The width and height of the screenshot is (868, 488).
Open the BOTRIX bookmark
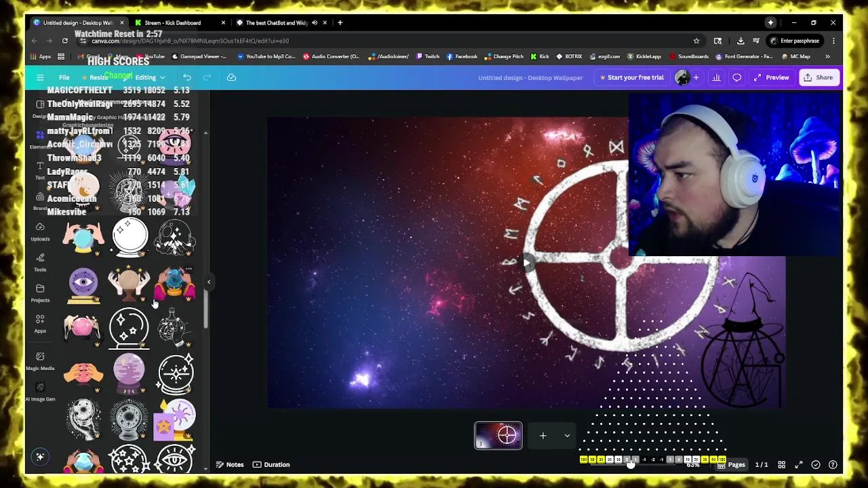click(568, 56)
